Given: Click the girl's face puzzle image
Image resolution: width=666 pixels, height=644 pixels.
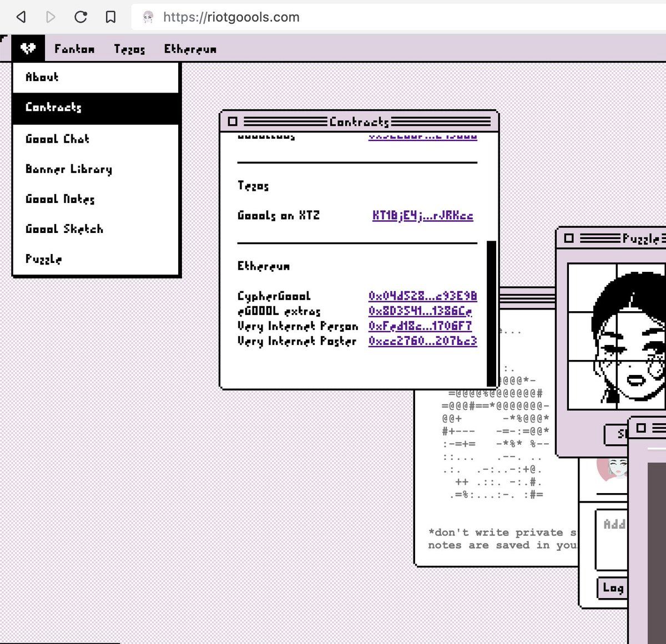Looking at the screenshot, I should coord(617,337).
